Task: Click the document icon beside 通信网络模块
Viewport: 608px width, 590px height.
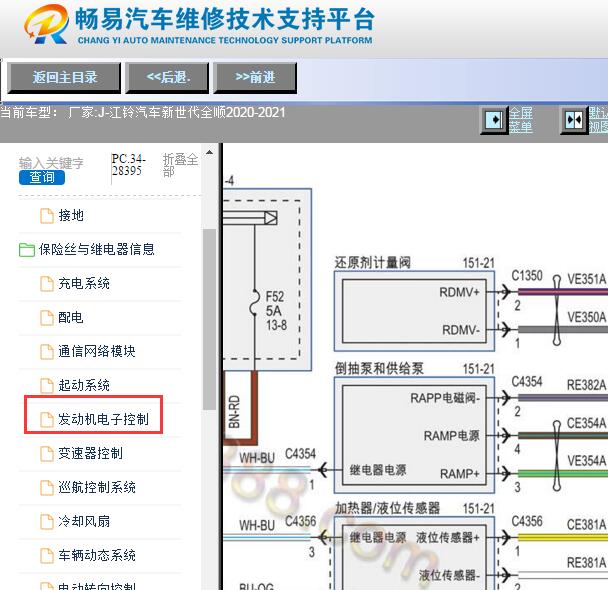Action: click(x=47, y=352)
